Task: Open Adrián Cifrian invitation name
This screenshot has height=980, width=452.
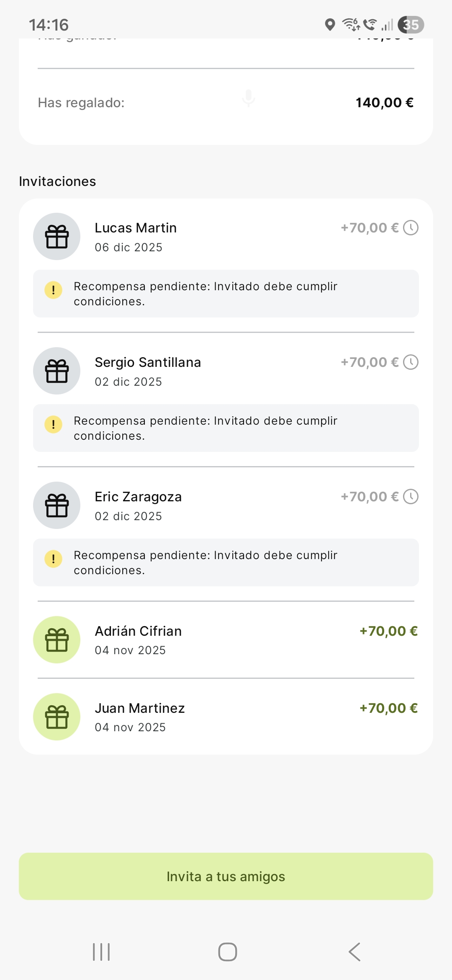Action: coord(138,631)
